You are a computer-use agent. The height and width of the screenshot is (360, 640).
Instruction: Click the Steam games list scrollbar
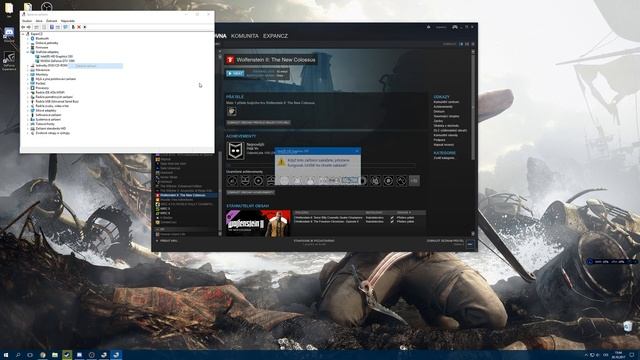tap(220, 192)
